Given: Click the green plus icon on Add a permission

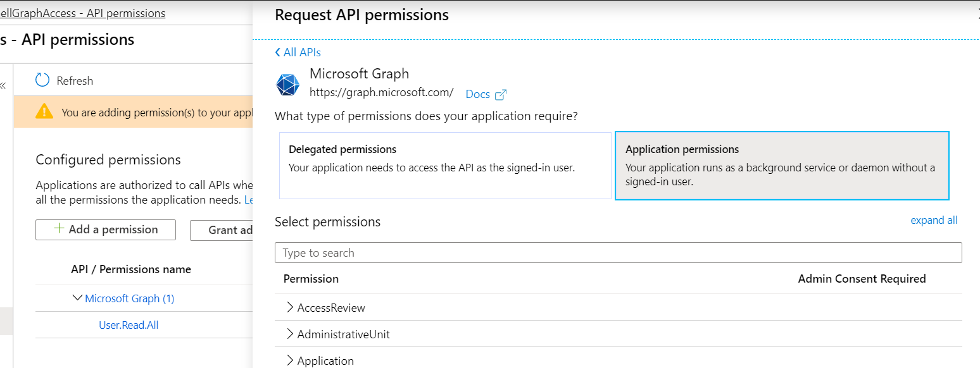Looking at the screenshot, I should coord(59,229).
